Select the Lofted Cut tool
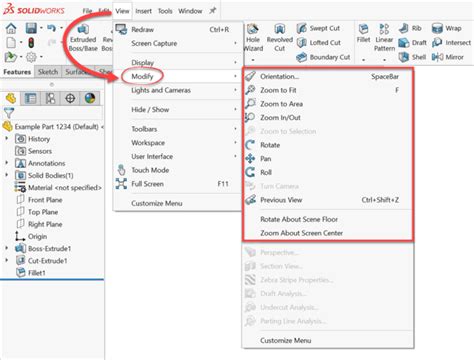This screenshot has width=474, height=360. (319, 43)
